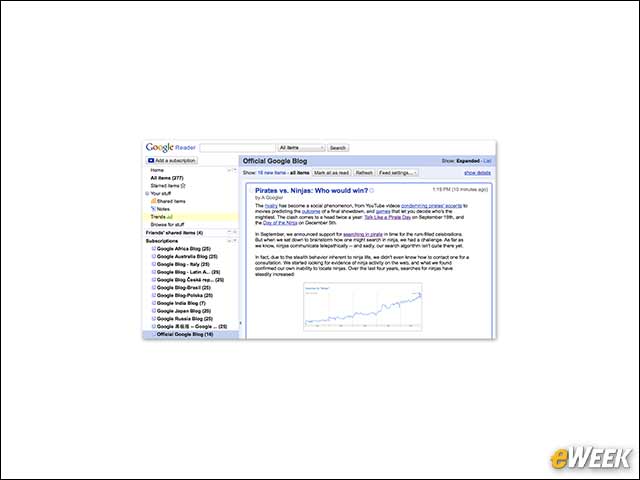Click the Google Reader logo
The width and height of the screenshot is (640, 480).
171,147
